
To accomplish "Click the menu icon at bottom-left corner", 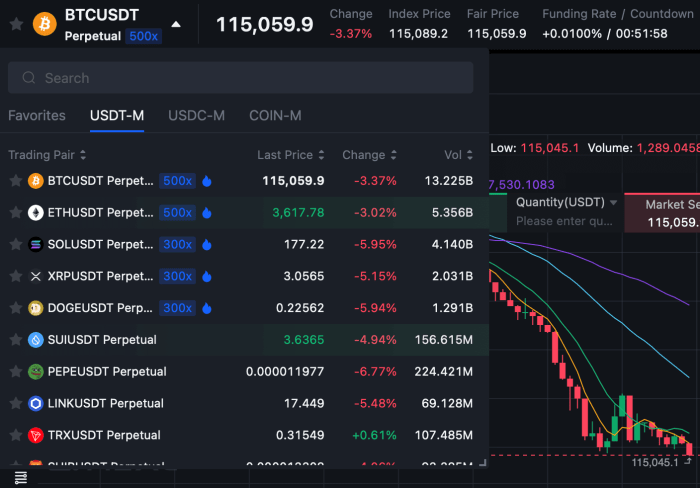I will [x=20, y=478].
